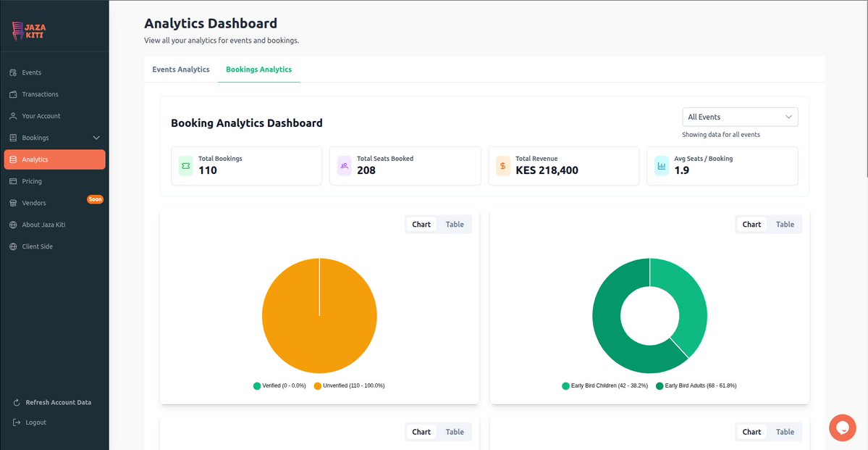Click the About Jaza Kiti globe icon

13,225
